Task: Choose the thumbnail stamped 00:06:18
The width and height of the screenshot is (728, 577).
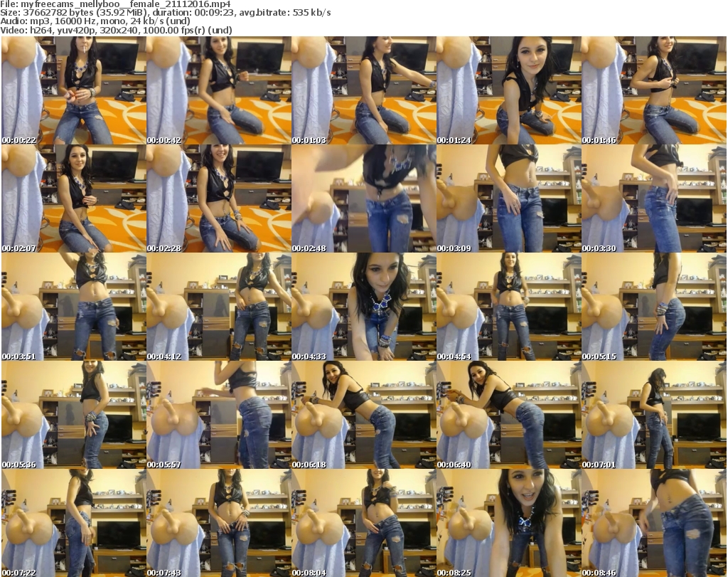Action: [363, 415]
